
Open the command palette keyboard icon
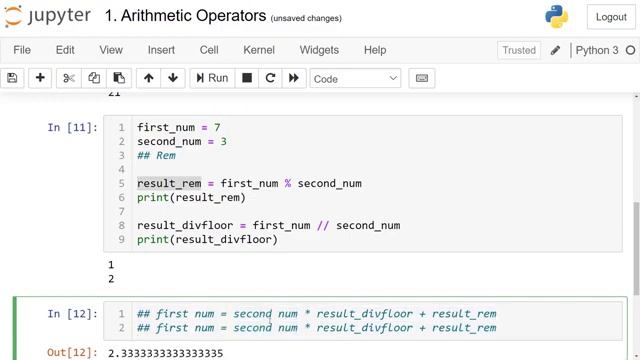(x=422, y=78)
